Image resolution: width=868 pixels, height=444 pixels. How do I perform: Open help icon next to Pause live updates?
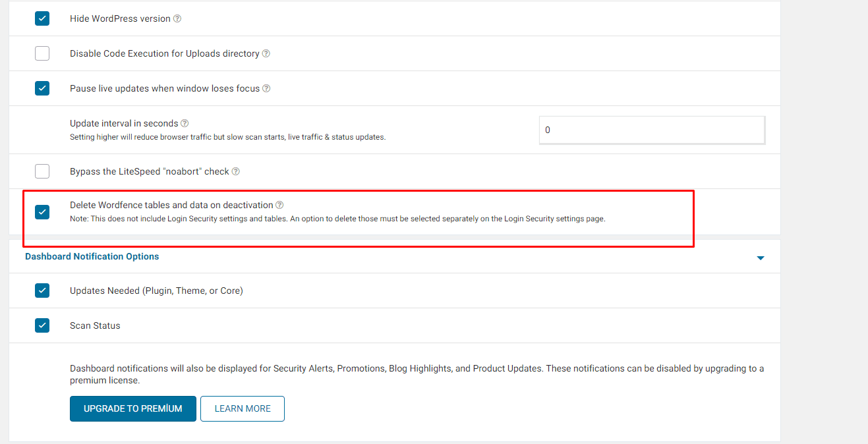(x=267, y=88)
